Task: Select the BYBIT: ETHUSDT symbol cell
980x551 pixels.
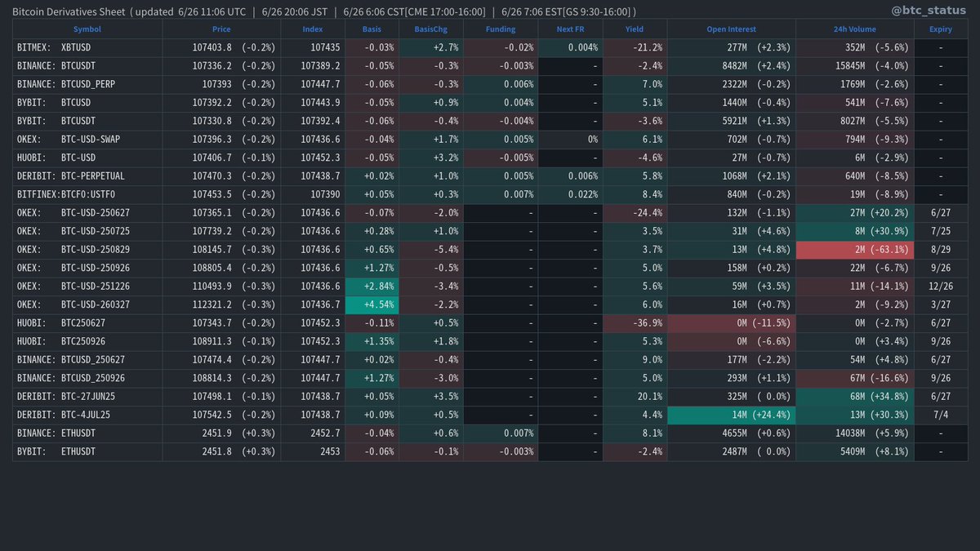Action: 87,451
